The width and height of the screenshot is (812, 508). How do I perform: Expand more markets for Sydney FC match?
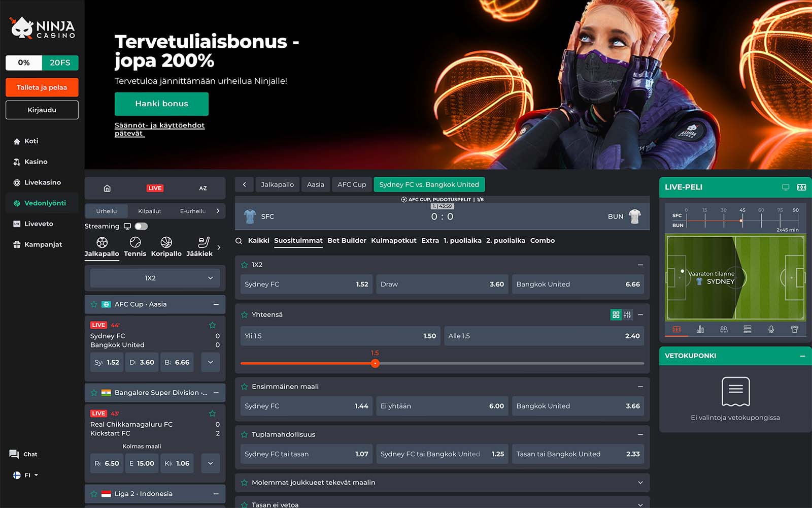pyautogui.click(x=211, y=362)
